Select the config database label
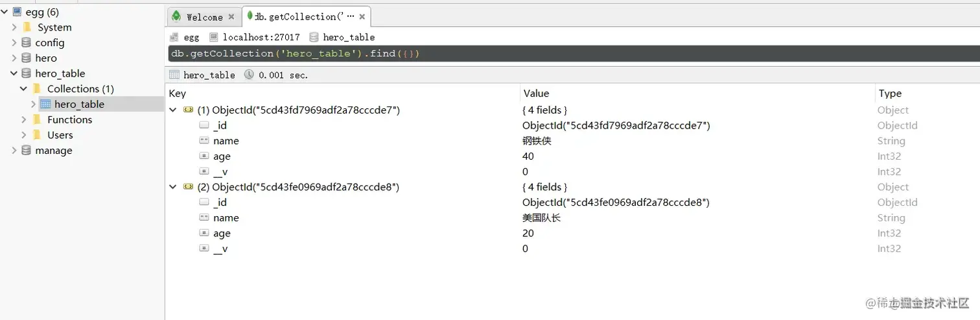The image size is (980, 320). coord(50,43)
